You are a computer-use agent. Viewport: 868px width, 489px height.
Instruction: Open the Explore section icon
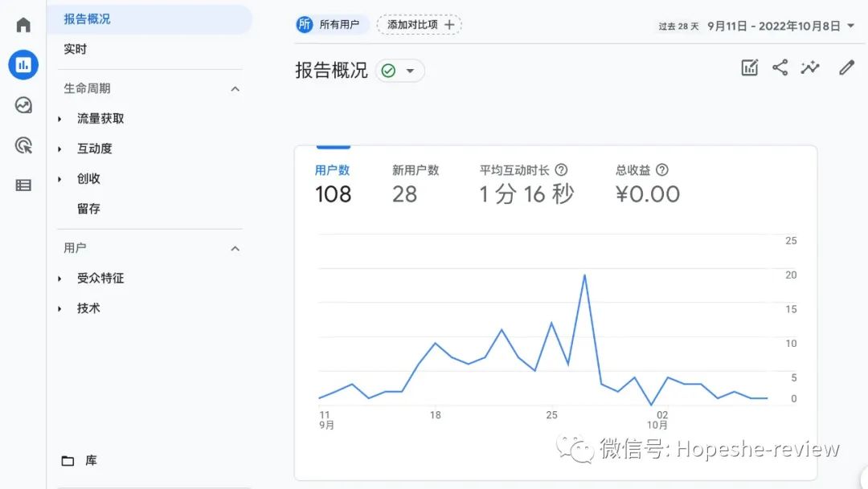point(23,104)
